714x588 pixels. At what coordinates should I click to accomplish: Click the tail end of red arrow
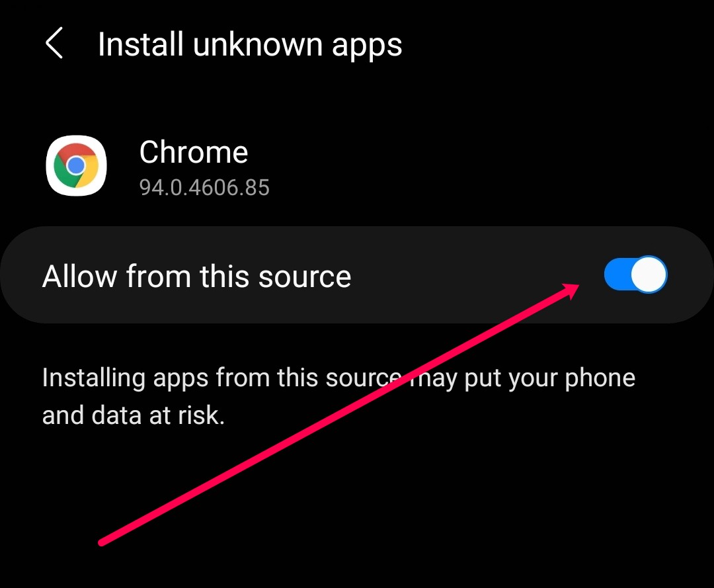[x=102, y=542]
